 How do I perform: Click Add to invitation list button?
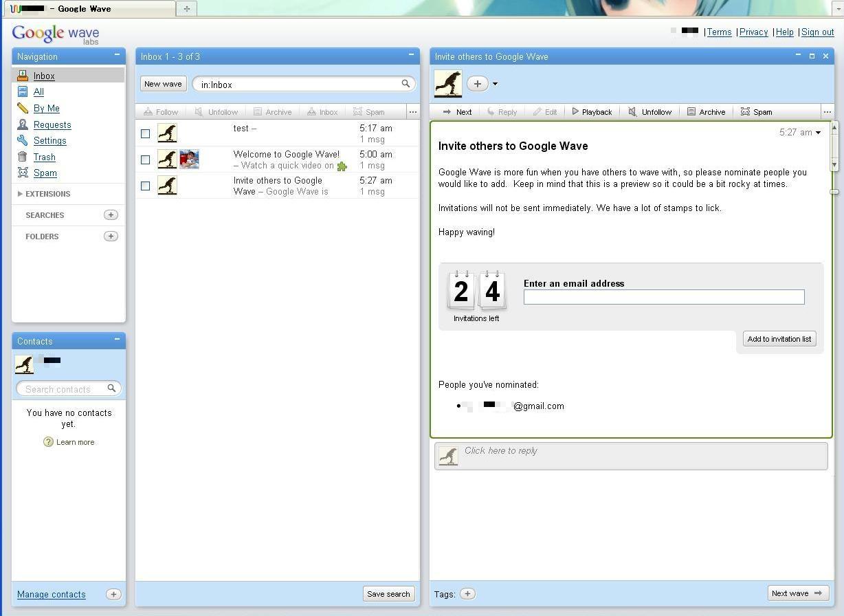click(x=779, y=339)
